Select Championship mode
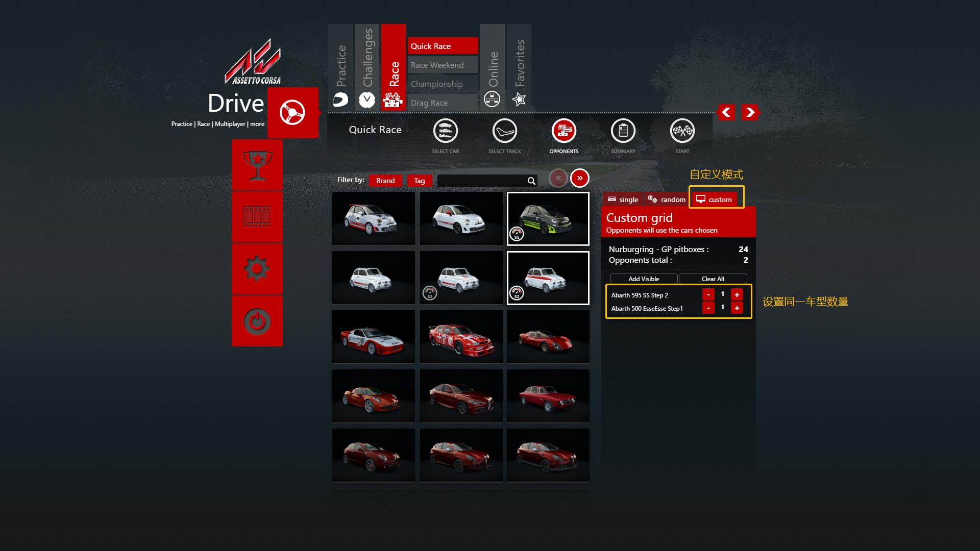The image size is (980, 551). coord(443,84)
